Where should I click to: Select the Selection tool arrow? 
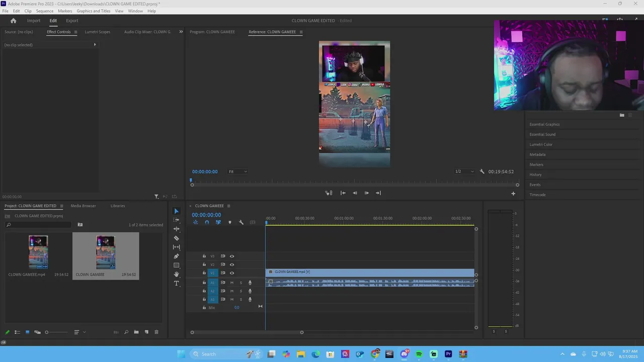[177, 211]
